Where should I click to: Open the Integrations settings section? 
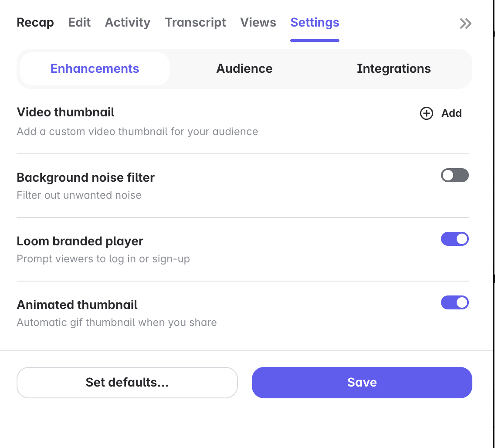(x=393, y=69)
